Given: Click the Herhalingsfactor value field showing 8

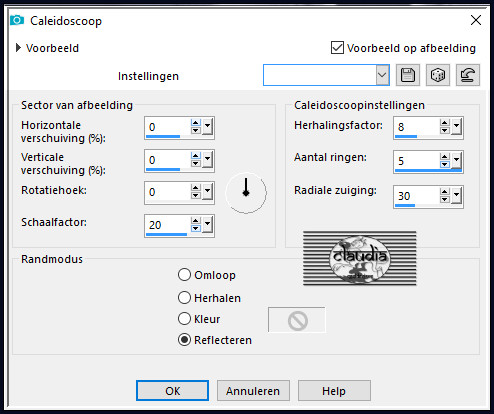Looking at the screenshot, I should pos(417,127).
